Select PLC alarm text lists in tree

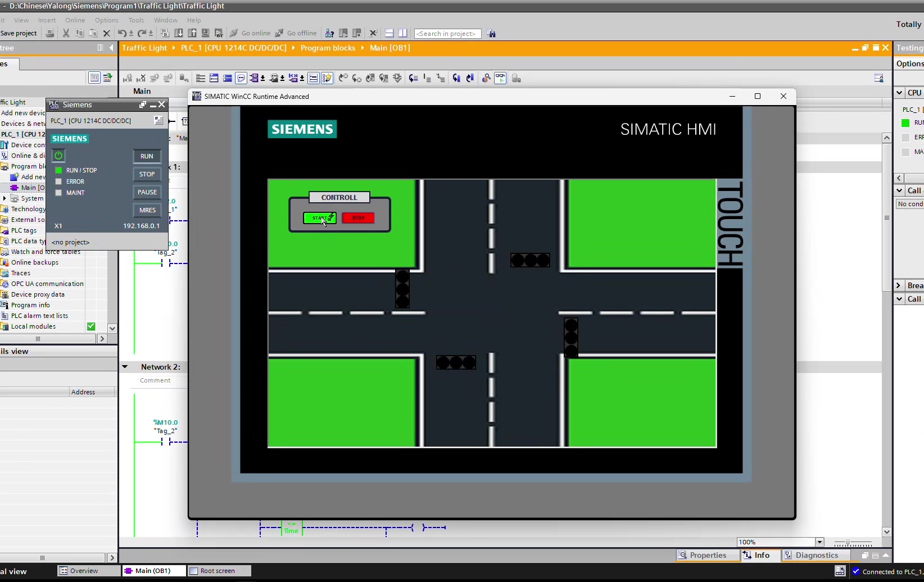(x=39, y=316)
